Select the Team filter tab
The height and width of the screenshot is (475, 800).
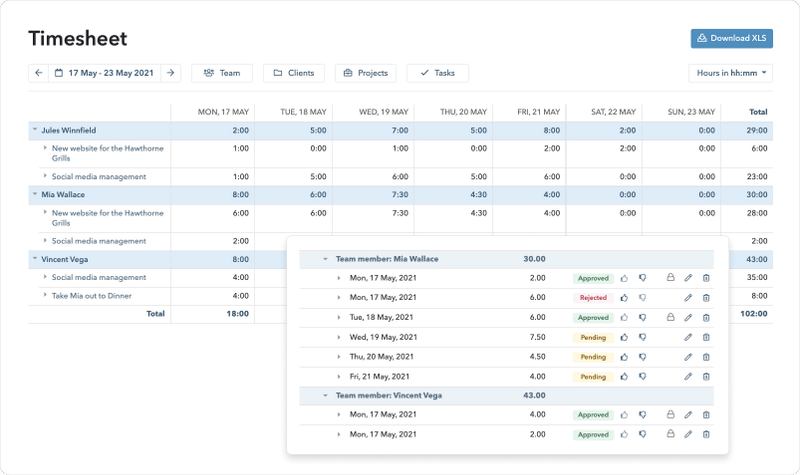coord(221,73)
